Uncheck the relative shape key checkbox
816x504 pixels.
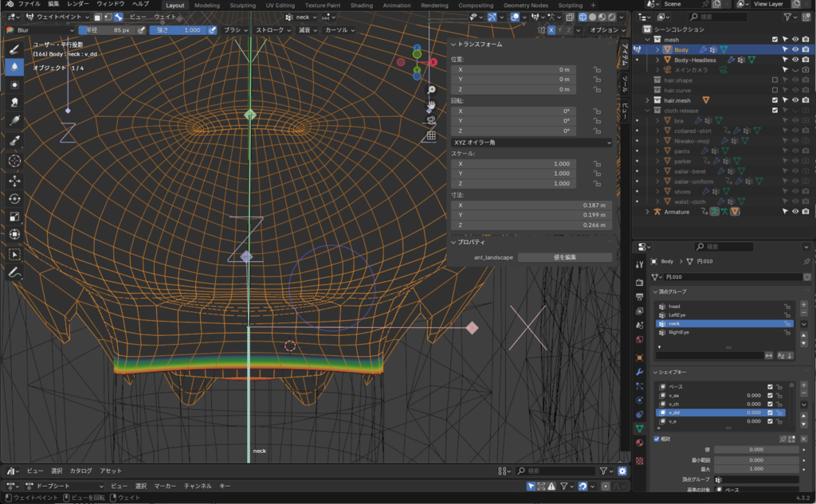point(657,439)
